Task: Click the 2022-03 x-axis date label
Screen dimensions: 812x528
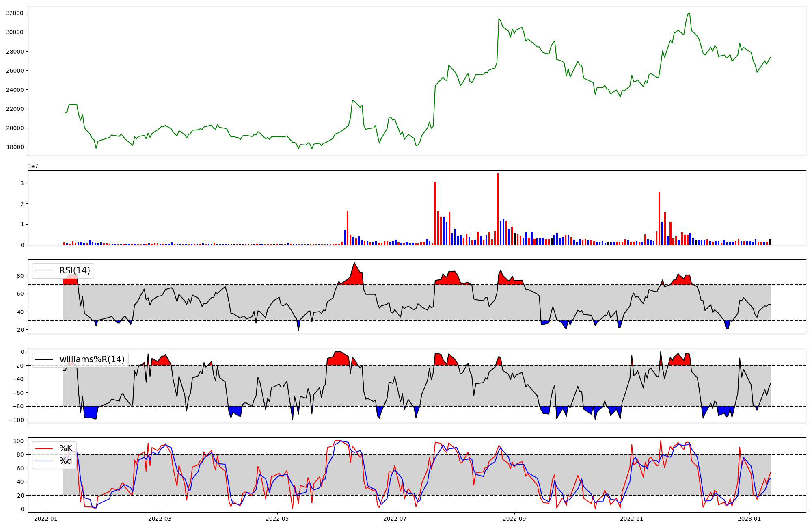Action: pos(160,519)
